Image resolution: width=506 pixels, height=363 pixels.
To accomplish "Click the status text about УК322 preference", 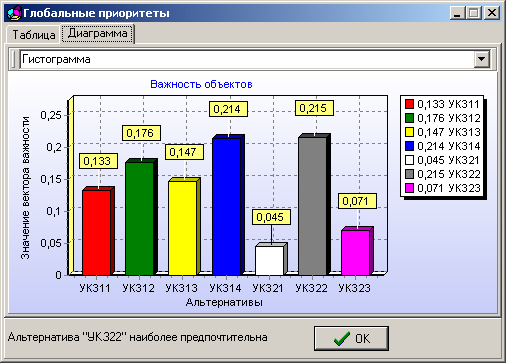I will pyautogui.click(x=137, y=337).
